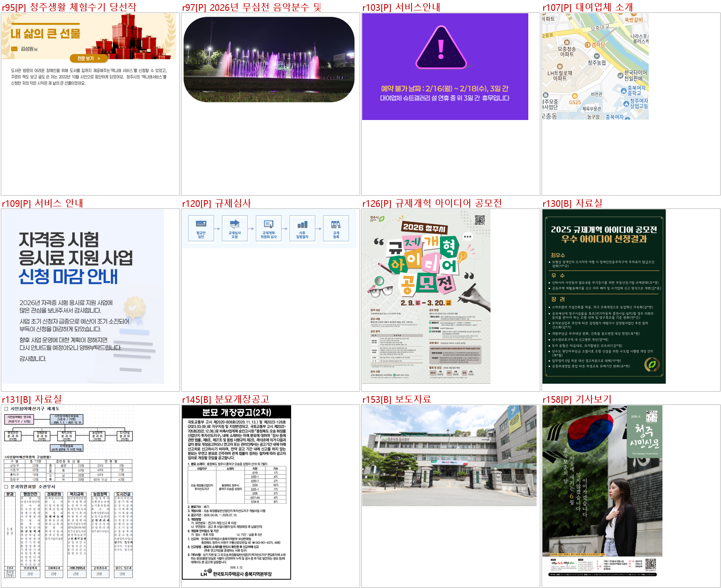Open the r107 대여업체 소개 label
Screen dimensions: 721x588
(x=588, y=7)
